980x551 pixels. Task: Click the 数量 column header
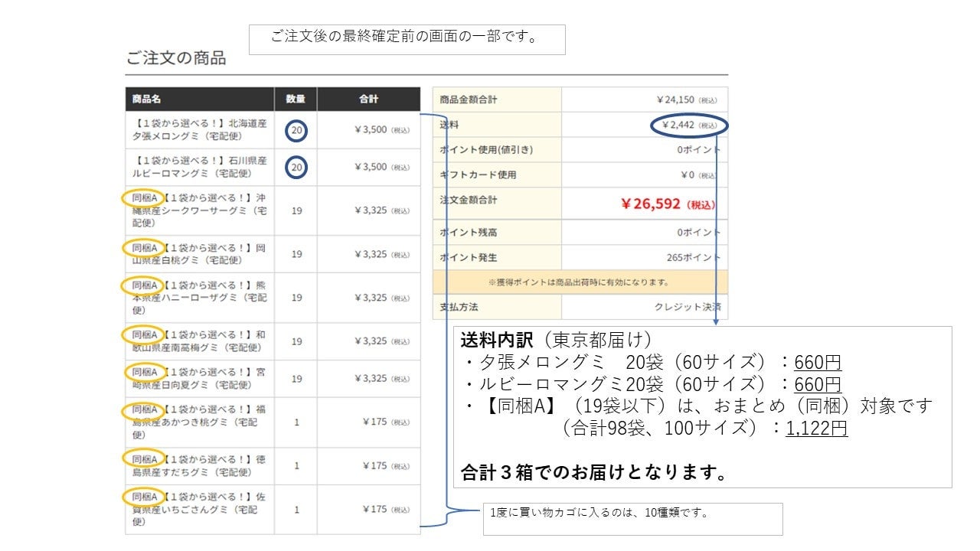click(296, 99)
